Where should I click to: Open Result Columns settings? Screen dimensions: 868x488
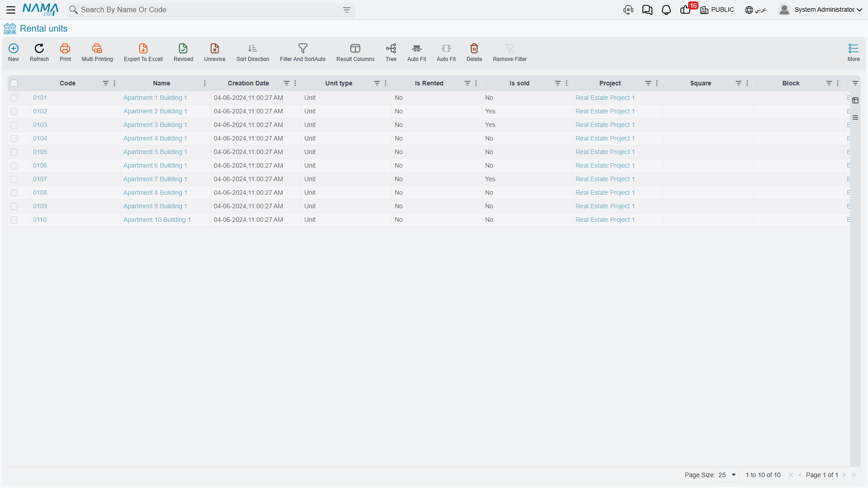(355, 48)
